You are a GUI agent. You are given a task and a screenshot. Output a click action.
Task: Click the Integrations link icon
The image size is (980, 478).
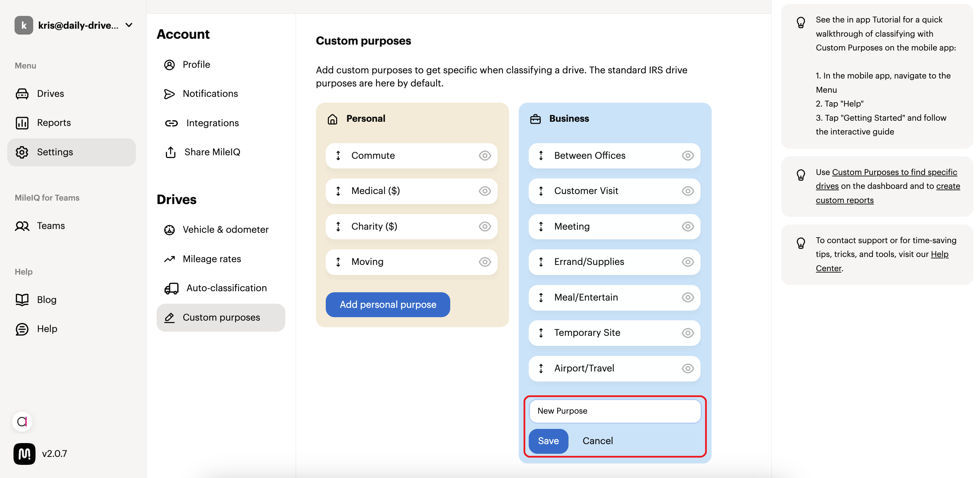tap(171, 123)
